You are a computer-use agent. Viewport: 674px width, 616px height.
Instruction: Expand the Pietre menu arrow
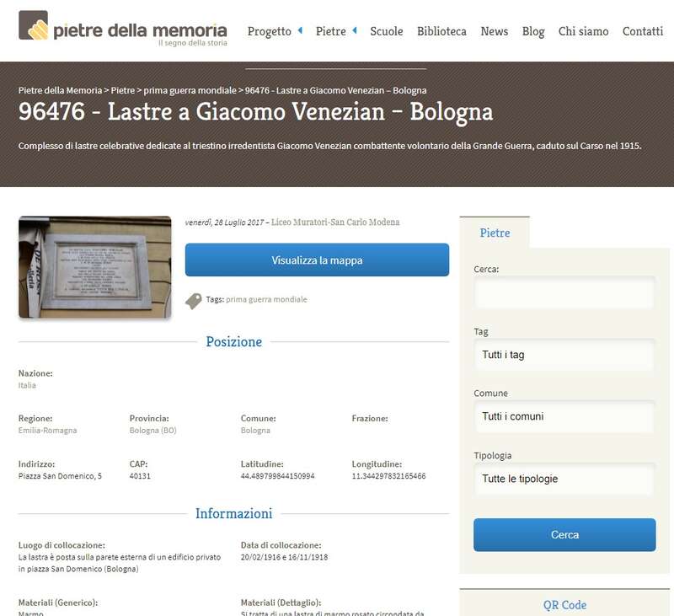pos(355,31)
